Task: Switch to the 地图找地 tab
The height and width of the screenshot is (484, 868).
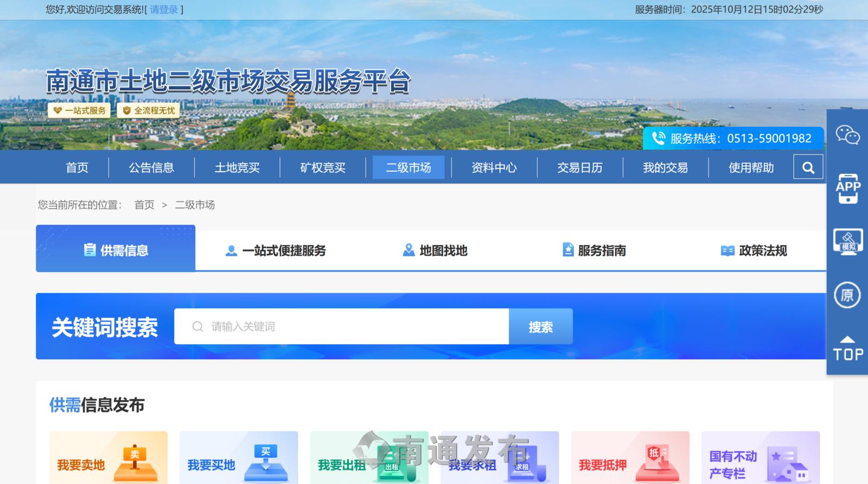Action: 435,250
